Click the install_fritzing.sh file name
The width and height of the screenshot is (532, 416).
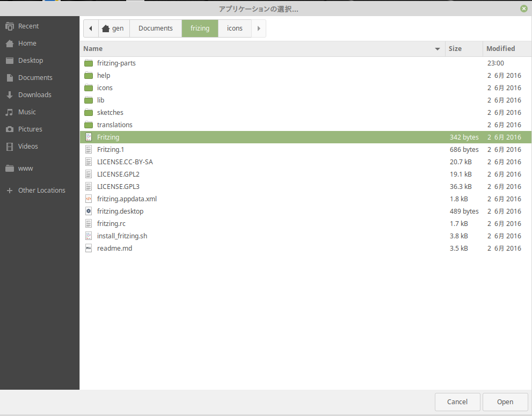click(122, 236)
